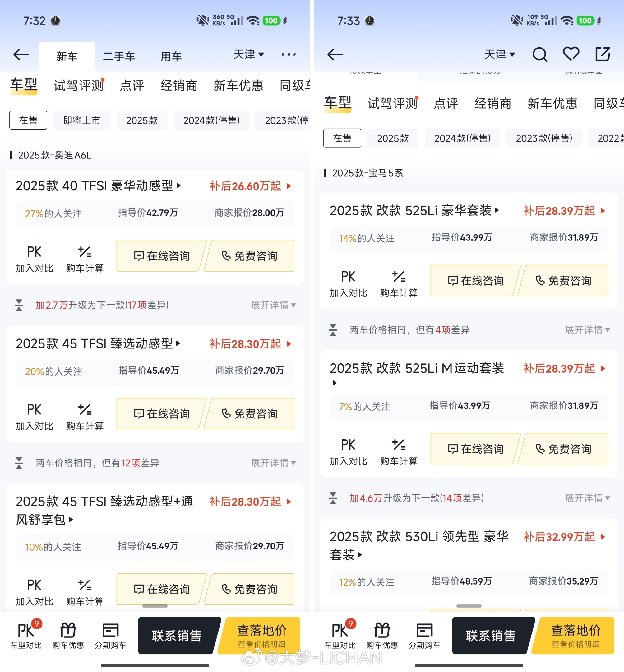624x672 pixels.
Task: Add 45 TFSI 臻选动感型 to PK comparison
Action: coord(35,417)
